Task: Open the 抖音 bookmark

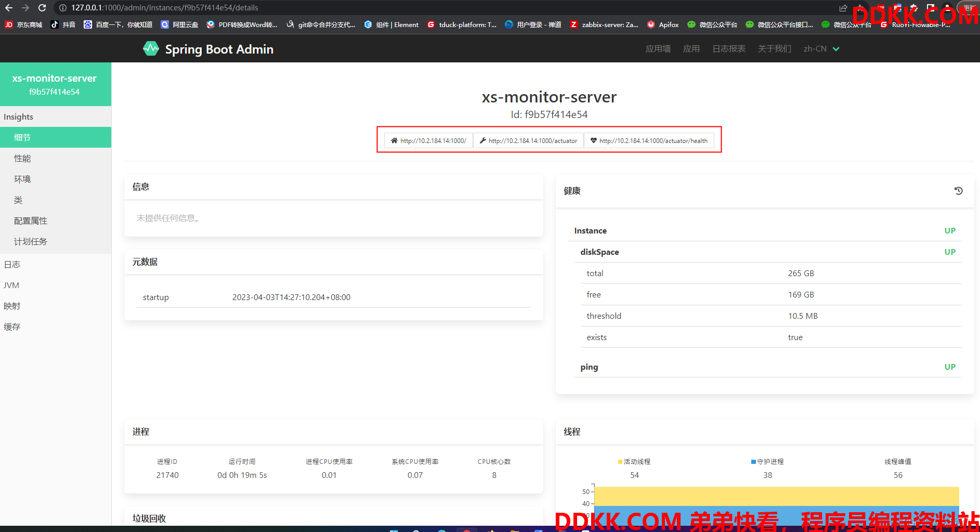Action: tap(63, 24)
